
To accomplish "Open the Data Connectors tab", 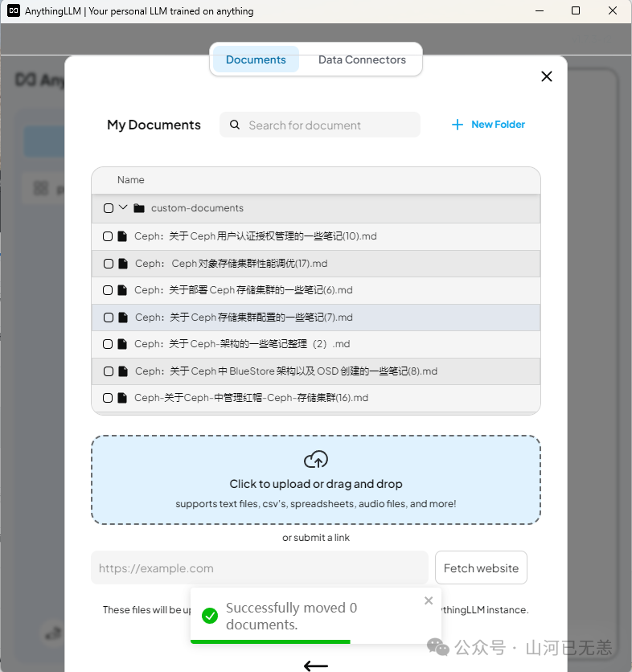I will pyautogui.click(x=362, y=59).
